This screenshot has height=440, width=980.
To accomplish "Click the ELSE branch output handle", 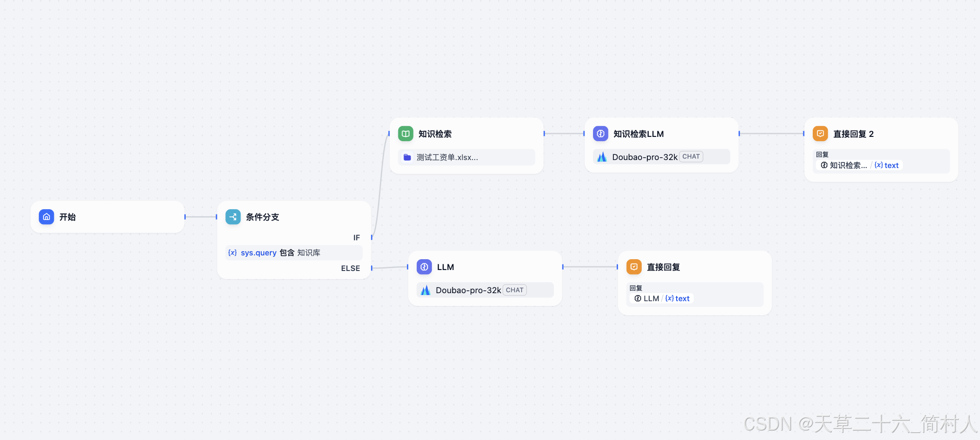I will 373,268.
